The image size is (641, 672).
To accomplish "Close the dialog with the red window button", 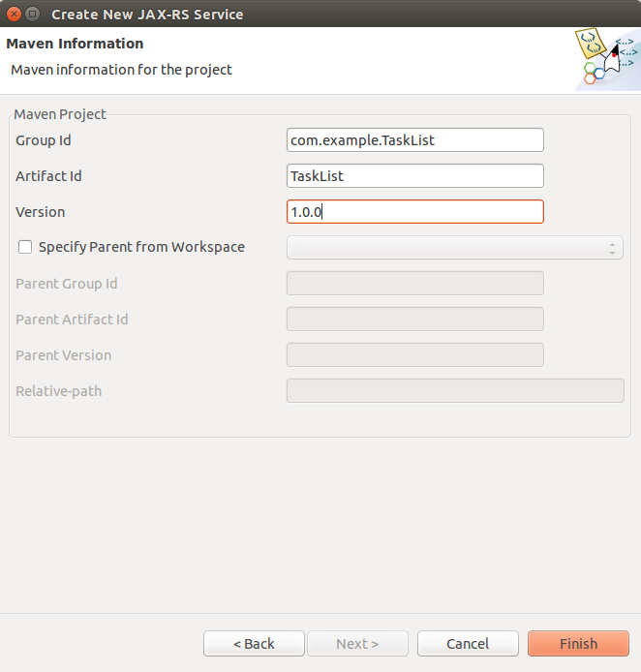I will 14,15.
